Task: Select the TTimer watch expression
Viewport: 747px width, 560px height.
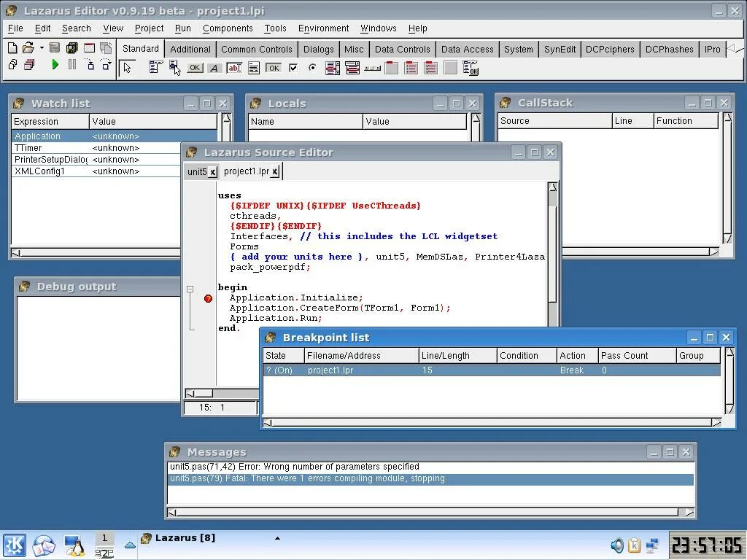Action: [x=28, y=148]
